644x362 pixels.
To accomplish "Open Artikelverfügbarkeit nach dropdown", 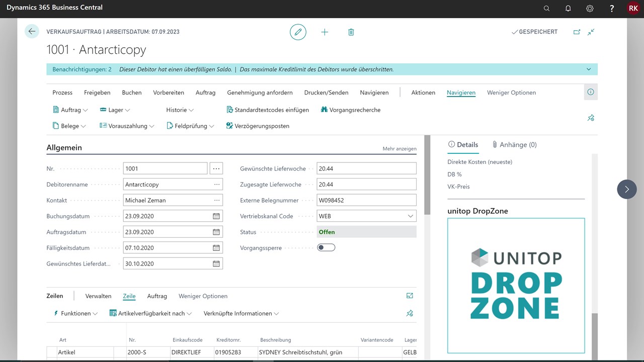I will 150,313.
